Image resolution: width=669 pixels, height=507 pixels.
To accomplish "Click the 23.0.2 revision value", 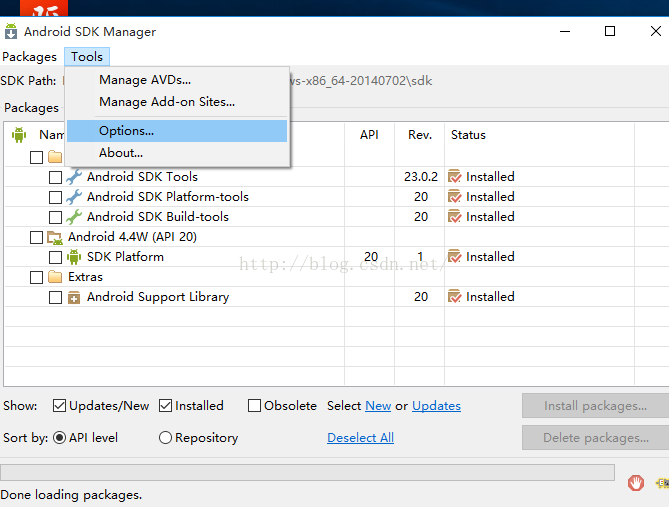I will [x=421, y=177].
